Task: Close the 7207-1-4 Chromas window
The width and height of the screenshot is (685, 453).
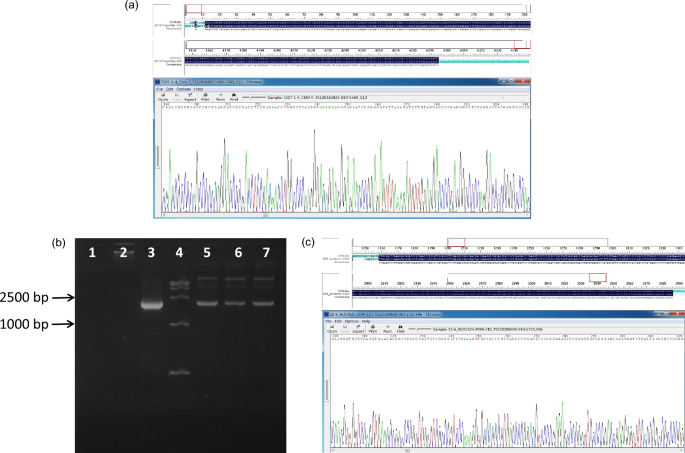Action: (x=523, y=80)
